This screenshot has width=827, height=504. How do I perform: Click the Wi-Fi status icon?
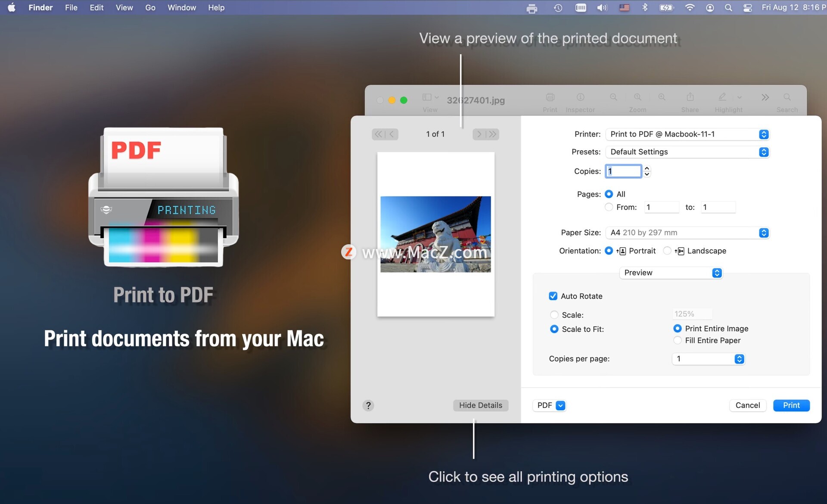pyautogui.click(x=690, y=8)
